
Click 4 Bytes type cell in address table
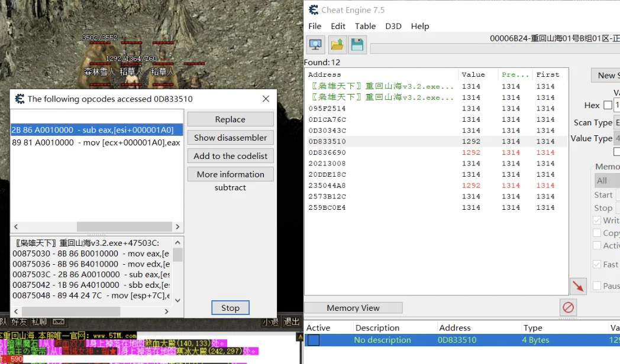point(535,340)
